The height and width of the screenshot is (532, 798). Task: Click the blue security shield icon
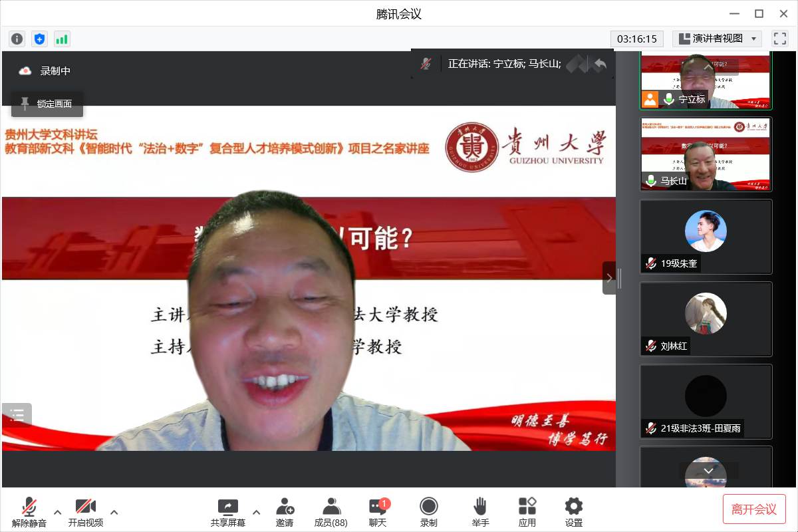[40, 39]
